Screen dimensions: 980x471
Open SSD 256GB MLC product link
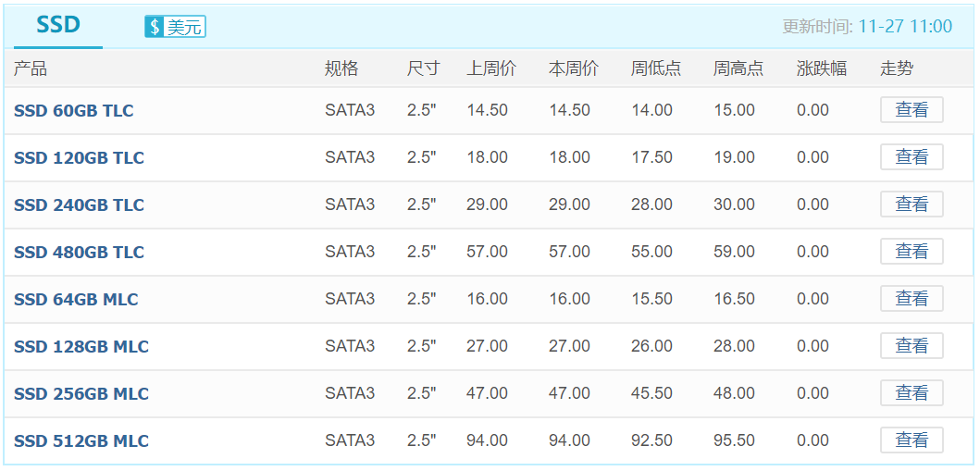(81, 394)
